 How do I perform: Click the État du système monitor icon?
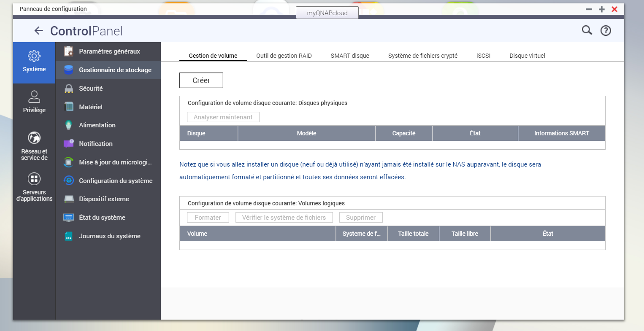[68, 218]
